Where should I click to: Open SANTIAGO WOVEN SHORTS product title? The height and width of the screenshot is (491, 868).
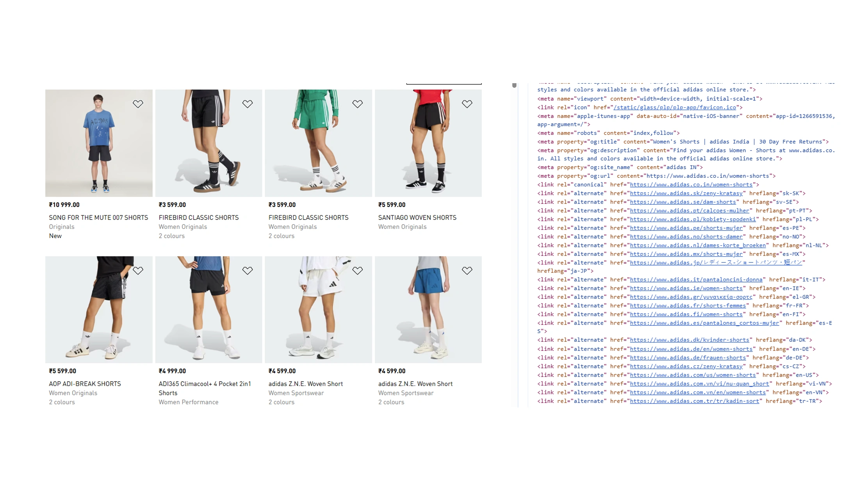pos(417,218)
